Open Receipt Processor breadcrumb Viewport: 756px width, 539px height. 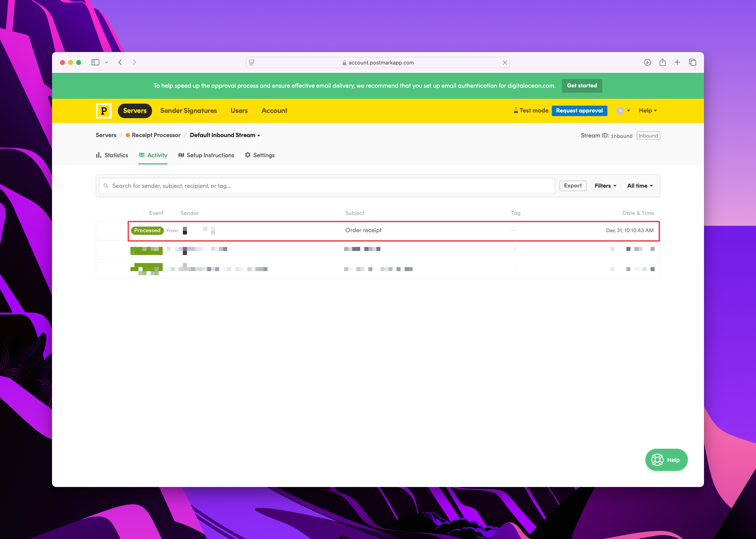(x=153, y=135)
